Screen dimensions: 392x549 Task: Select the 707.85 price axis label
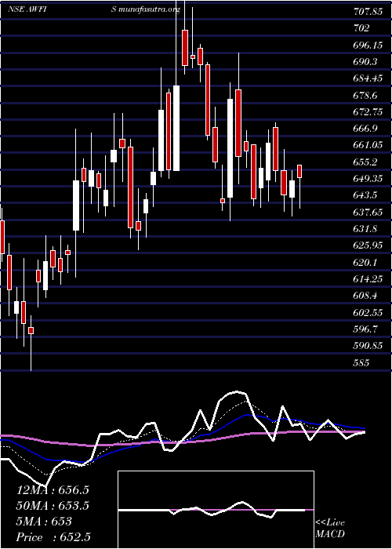pyautogui.click(x=368, y=12)
